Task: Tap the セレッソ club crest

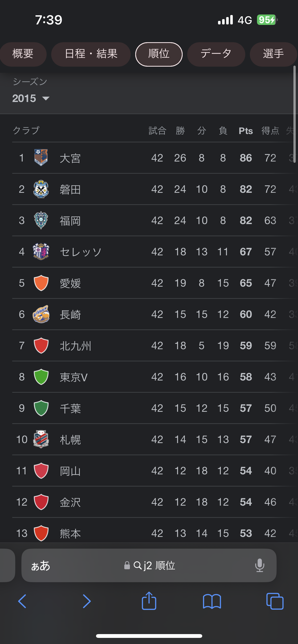Action: 41,252
